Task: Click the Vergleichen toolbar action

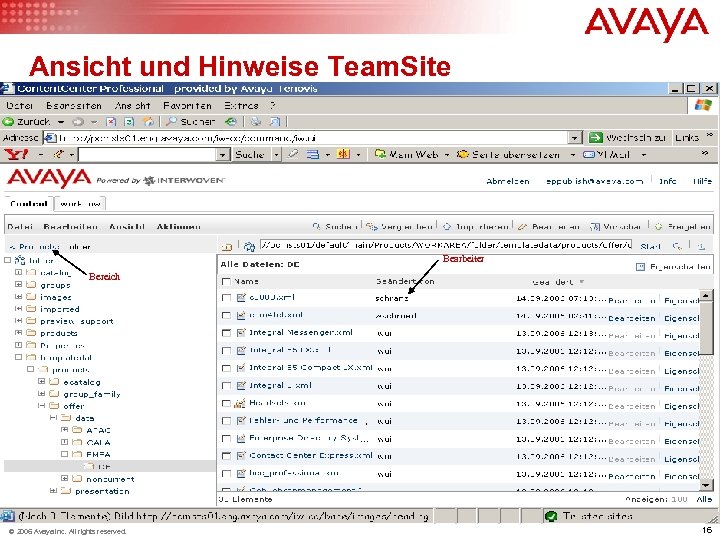Action: 399,226
